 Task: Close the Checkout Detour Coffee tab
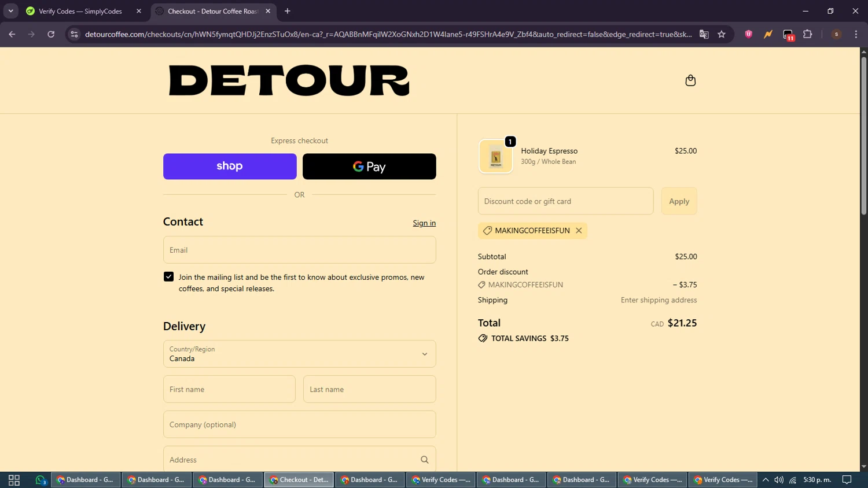coord(268,11)
